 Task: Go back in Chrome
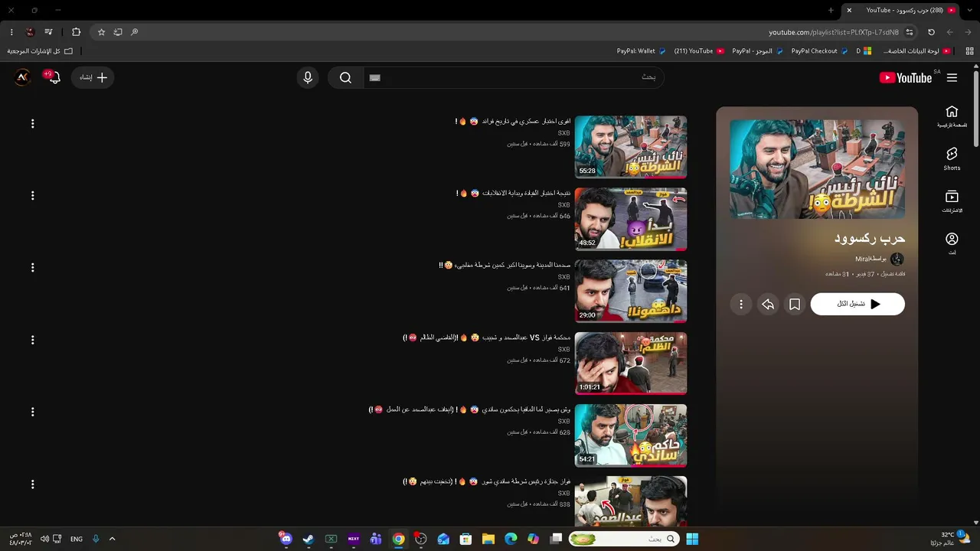point(969,32)
